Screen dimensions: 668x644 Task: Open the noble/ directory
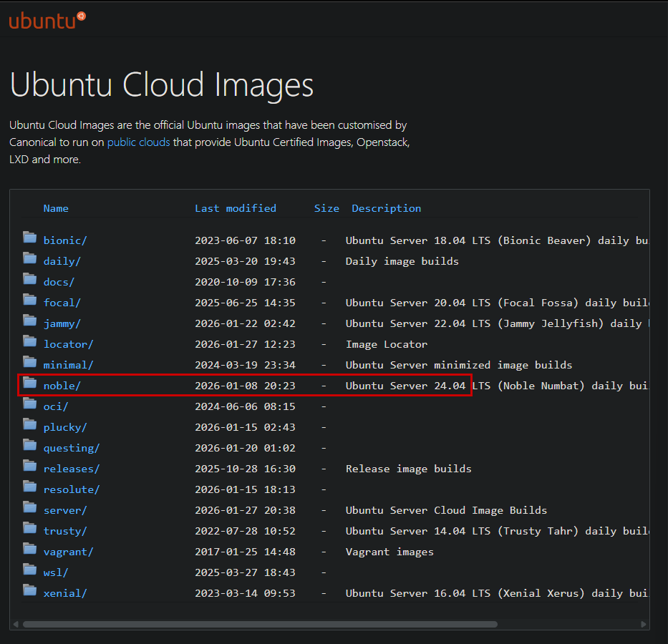pyautogui.click(x=62, y=385)
